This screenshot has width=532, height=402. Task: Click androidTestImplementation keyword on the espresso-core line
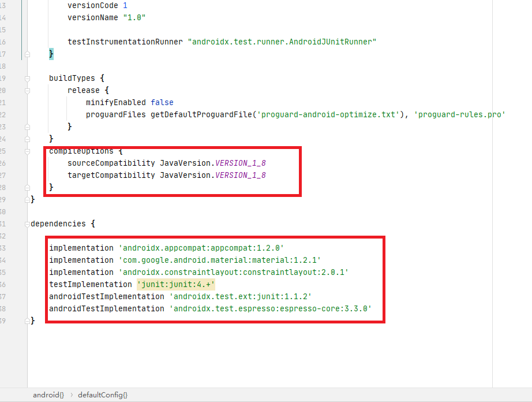point(107,308)
